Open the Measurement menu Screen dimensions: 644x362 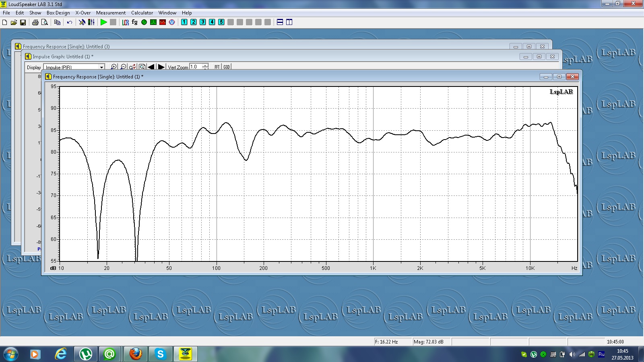pos(111,13)
